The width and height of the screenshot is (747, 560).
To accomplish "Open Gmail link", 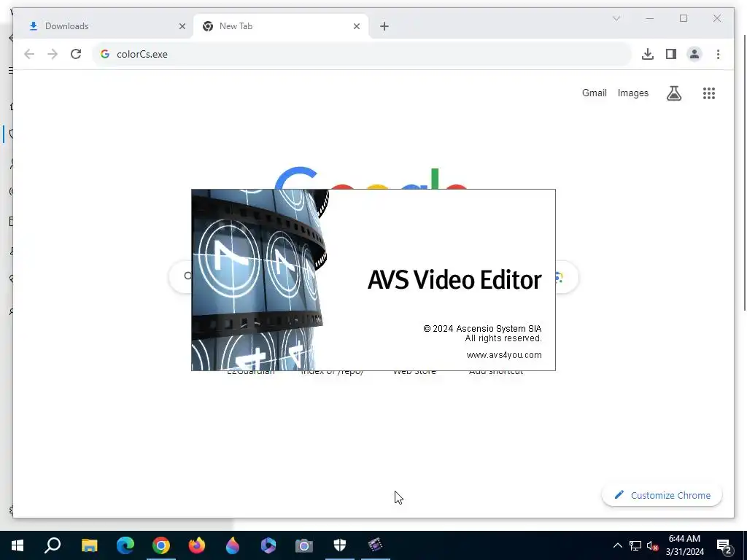I will tap(594, 93).
